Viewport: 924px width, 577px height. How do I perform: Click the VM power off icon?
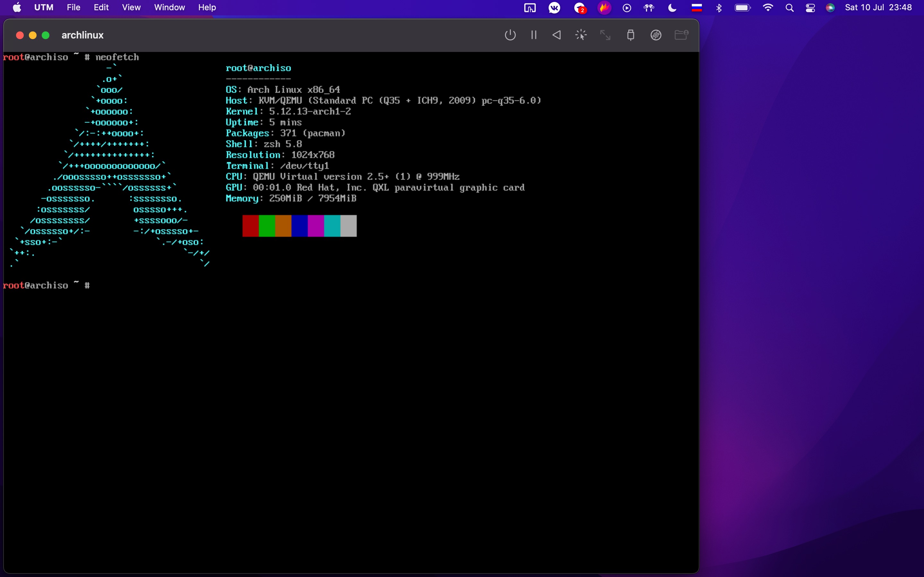point(510,35)
